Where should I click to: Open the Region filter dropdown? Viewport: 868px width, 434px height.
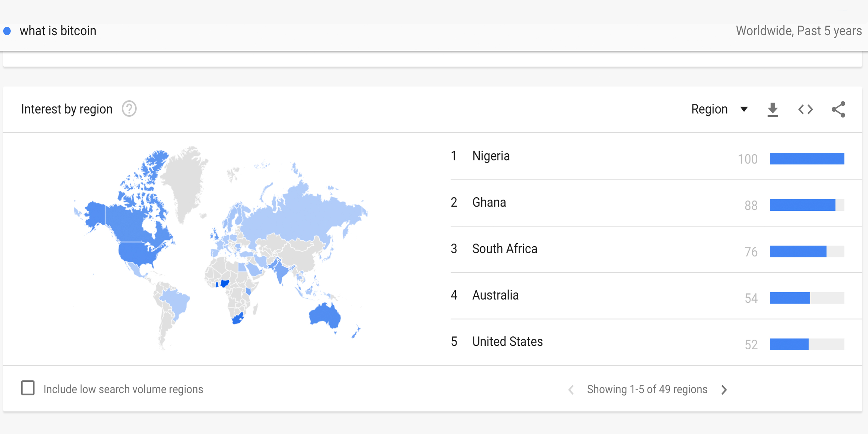click(x=717, y=108)
